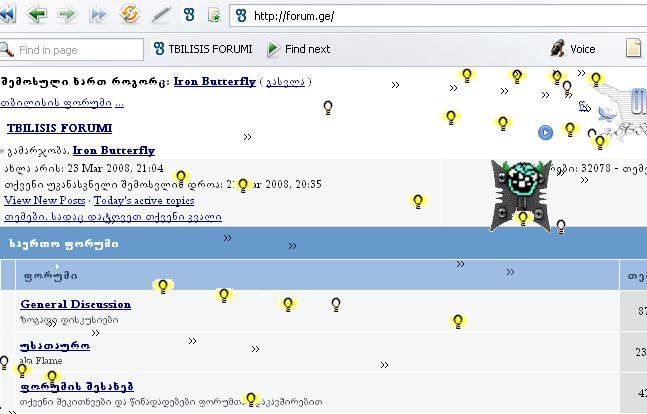
Task: Click the Wand icon in the toolbar
Action: pos(161,15)
